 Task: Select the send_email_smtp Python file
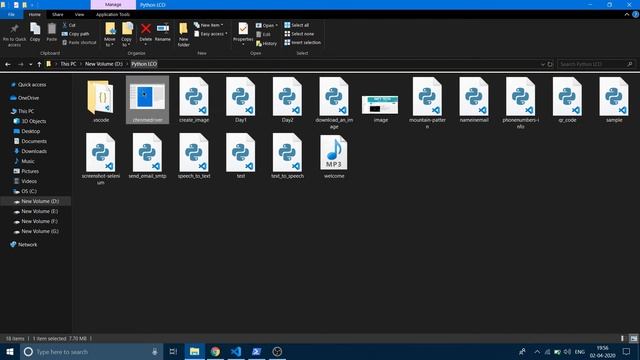(147, 157)
